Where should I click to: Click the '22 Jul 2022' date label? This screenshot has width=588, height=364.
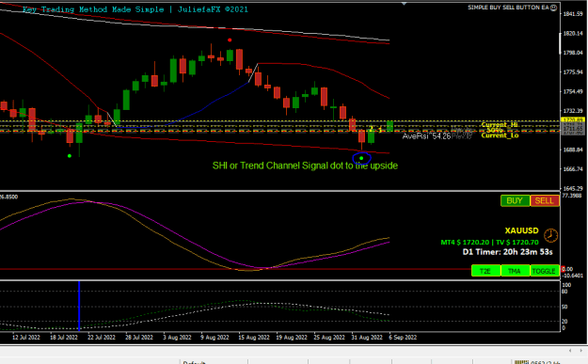click(x=102, y=338)
